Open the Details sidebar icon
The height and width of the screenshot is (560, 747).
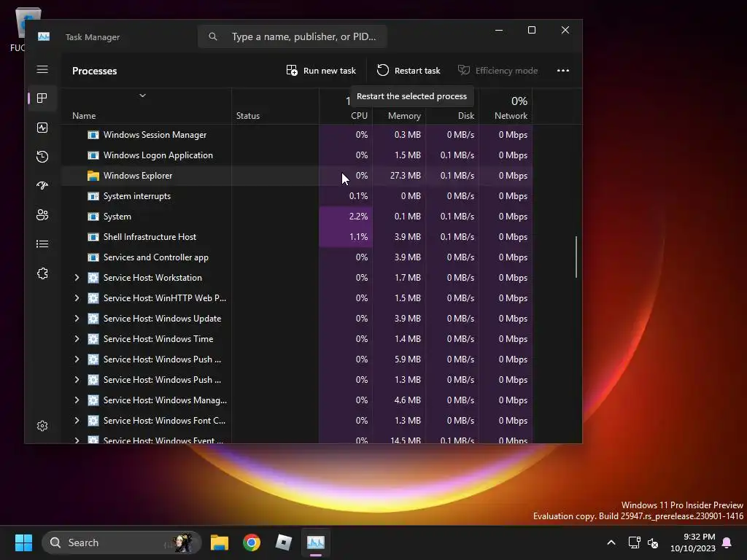pyautogui.click(x=42, y=244)
